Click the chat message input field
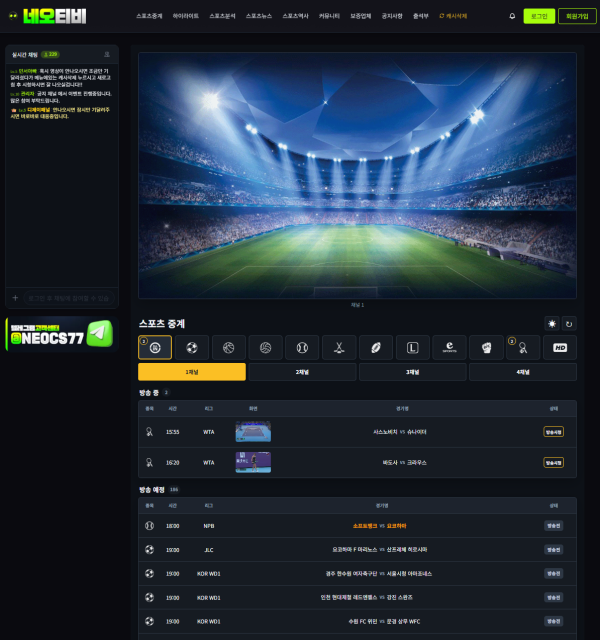 (69, 298)
